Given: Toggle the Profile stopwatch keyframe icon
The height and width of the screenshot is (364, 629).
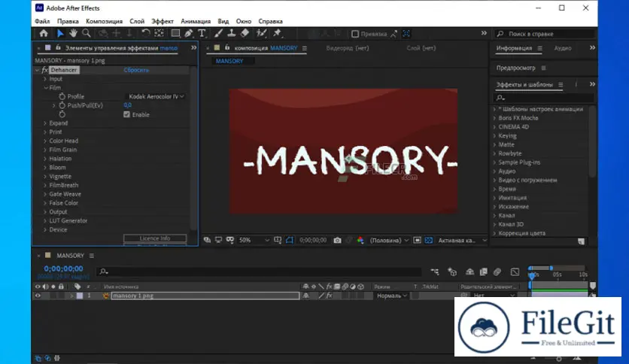Looking at the screenshot, I should point(62,96).
